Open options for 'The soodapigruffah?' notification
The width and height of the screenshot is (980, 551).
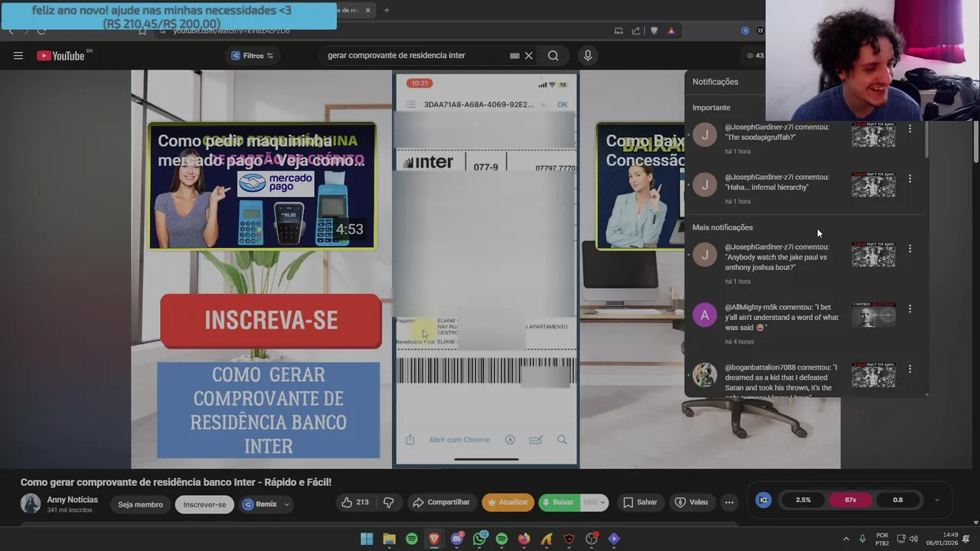(x=910, y=129)
